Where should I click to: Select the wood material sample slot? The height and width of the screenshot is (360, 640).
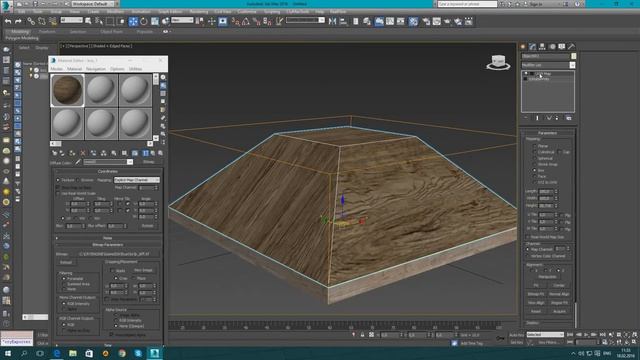(x=67, y=91)
